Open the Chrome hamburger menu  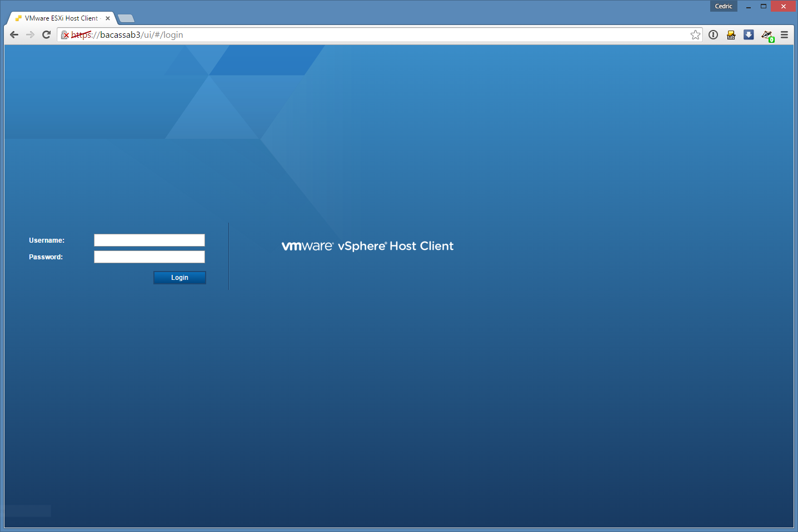785,35
